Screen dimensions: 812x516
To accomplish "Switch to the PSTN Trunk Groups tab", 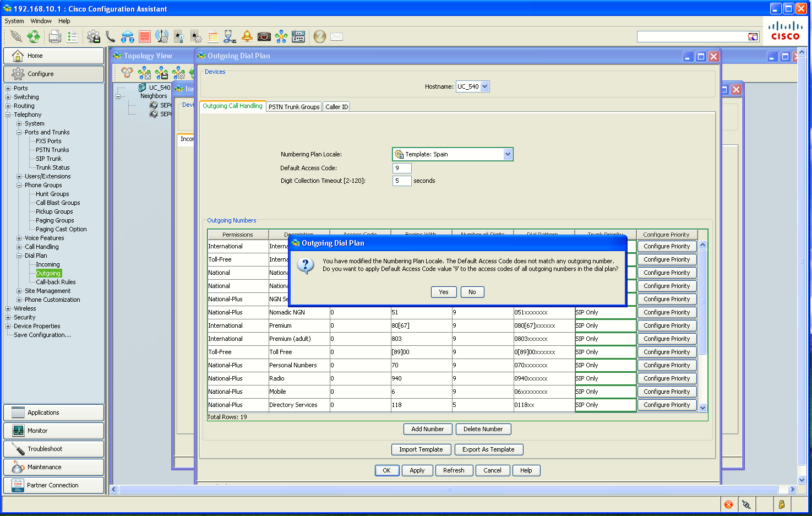I will 294,107.
